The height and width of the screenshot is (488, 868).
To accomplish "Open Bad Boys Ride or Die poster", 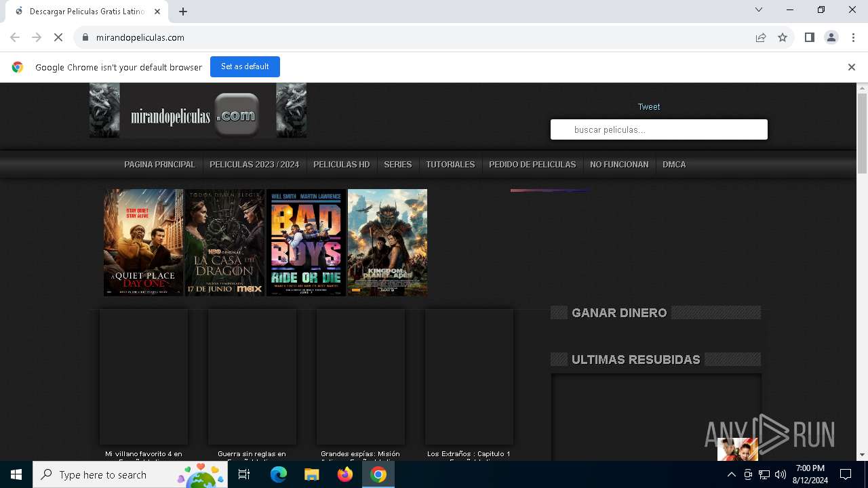I will pyautogui.click(x=306, y=243).
